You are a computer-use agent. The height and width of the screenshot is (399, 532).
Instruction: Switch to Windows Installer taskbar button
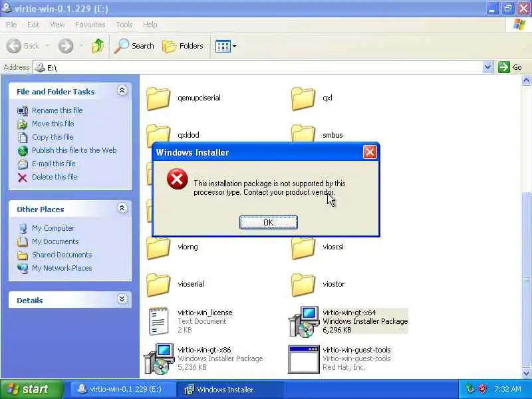229,389
